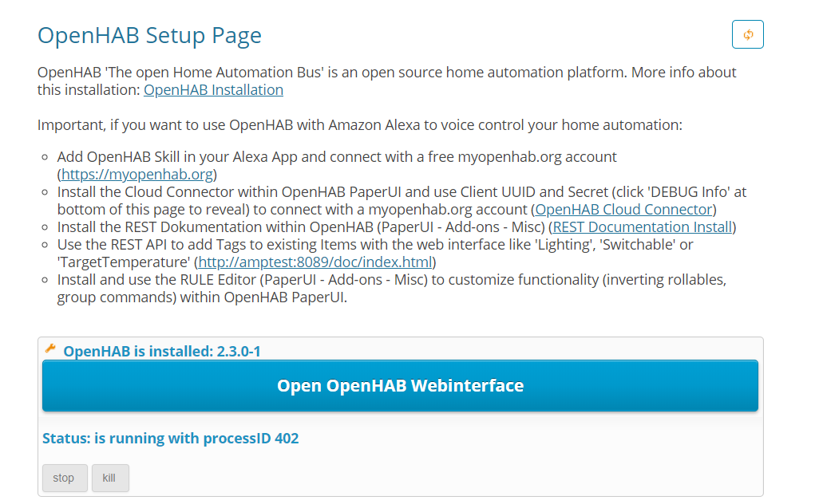
Task: Click the 'Important, if you want' Alexa paragraph
Action: point(360,125)
